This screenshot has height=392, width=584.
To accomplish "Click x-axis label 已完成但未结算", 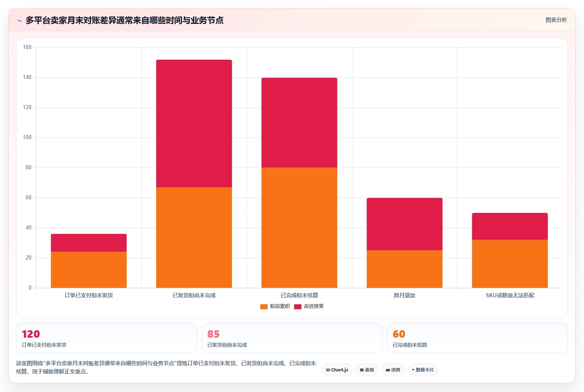I will (299, 295).
